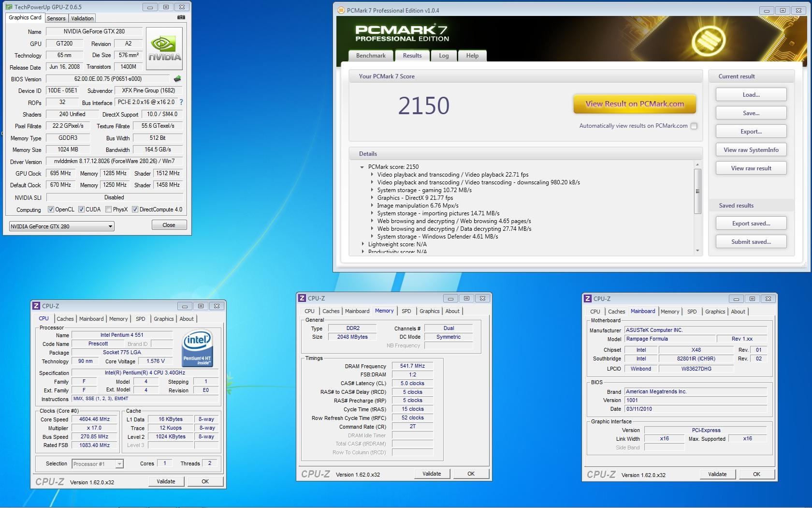This screenshot has width=812, height=508.
Task: Minimize the PCMark 7 window
Action: (767, 10)
